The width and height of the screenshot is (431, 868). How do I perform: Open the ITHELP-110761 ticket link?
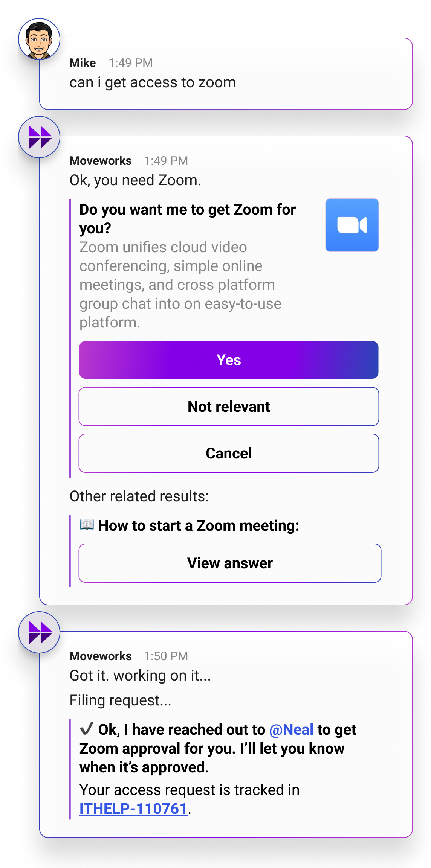click(133, 809)
